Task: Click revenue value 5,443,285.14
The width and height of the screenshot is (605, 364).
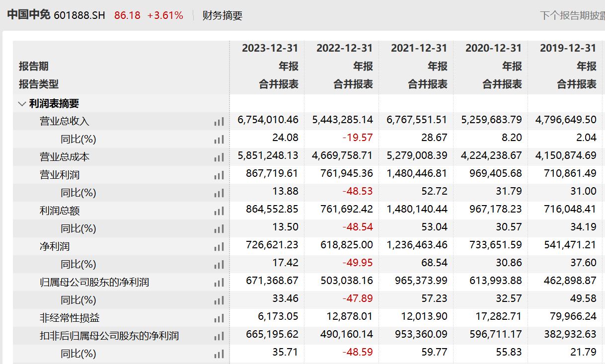Action: click(x=343, y=120)
